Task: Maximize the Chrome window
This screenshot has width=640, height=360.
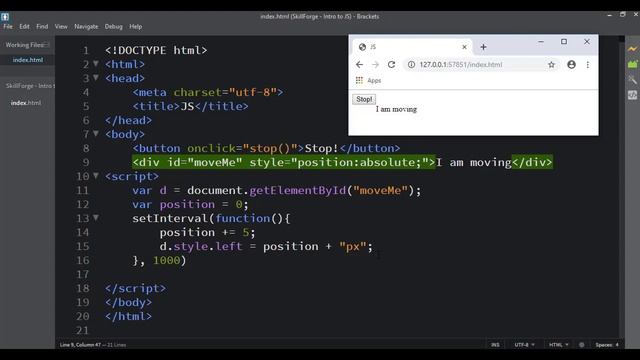Action: (x=564, y=42)
